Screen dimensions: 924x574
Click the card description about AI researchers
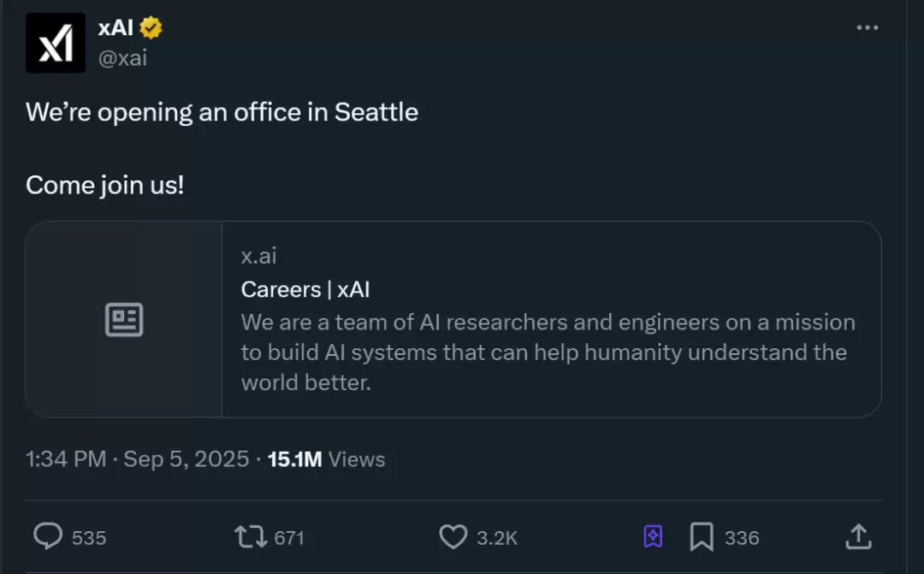click(x=548, y=352)
